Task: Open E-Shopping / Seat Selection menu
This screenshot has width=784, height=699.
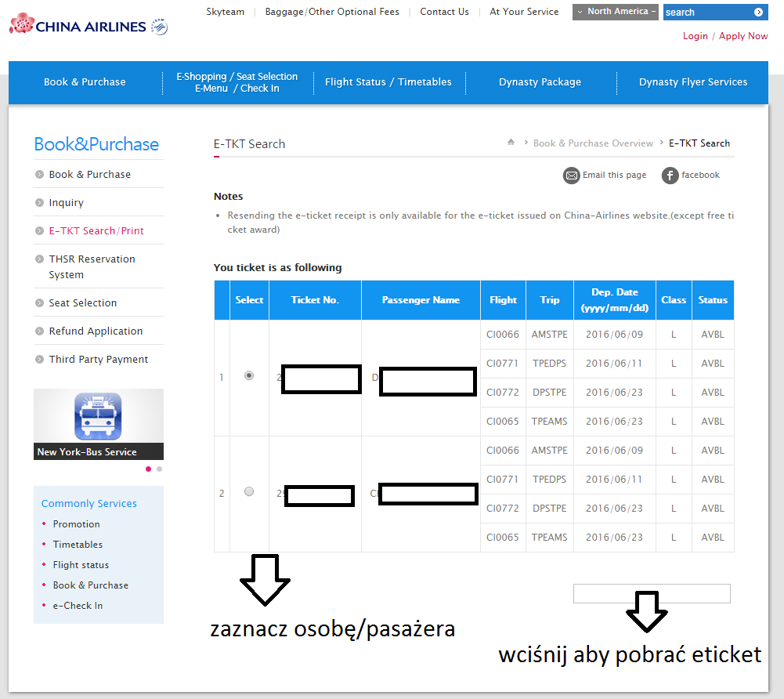Action: 237,82
